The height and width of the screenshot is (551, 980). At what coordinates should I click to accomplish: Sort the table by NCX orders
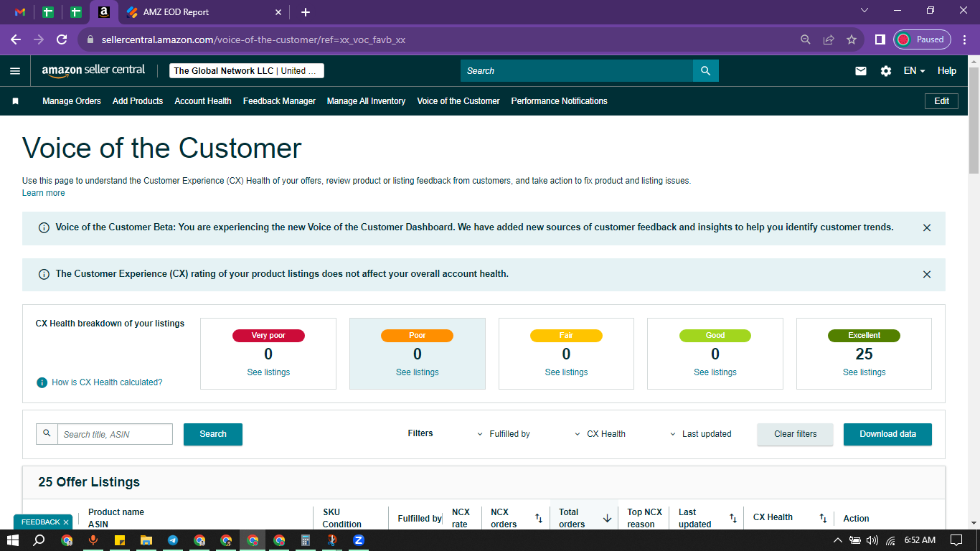(x=539, y=518)
